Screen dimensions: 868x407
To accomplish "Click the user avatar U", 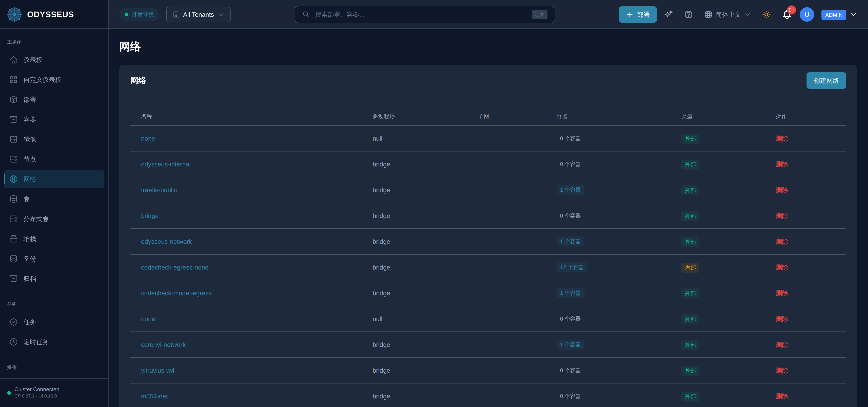I will (807, 14).
